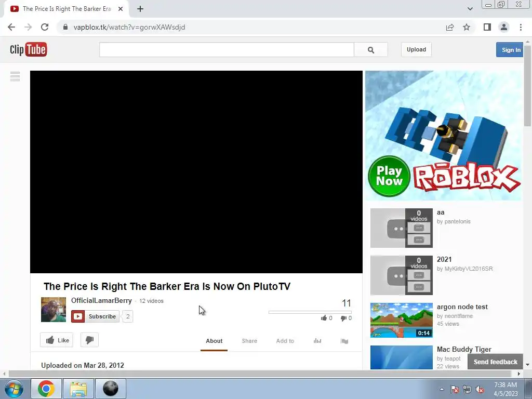Switch to the Add to tab
The height and width of the screenshot is (399, 532).
coord(285,341)
